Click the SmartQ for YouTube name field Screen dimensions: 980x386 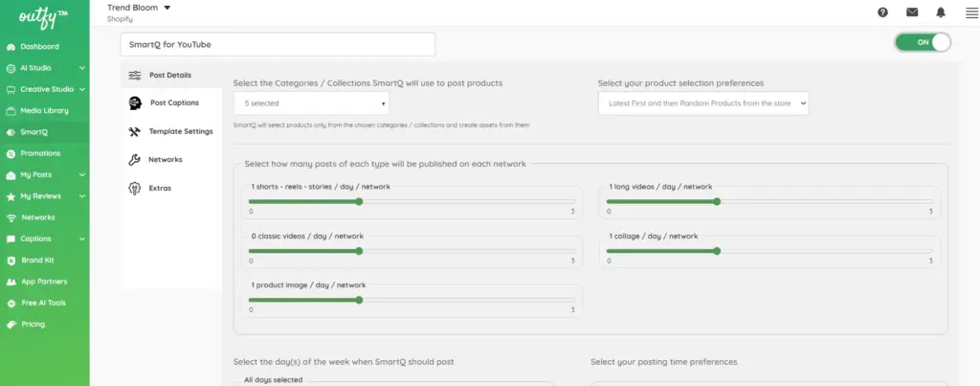278,44
